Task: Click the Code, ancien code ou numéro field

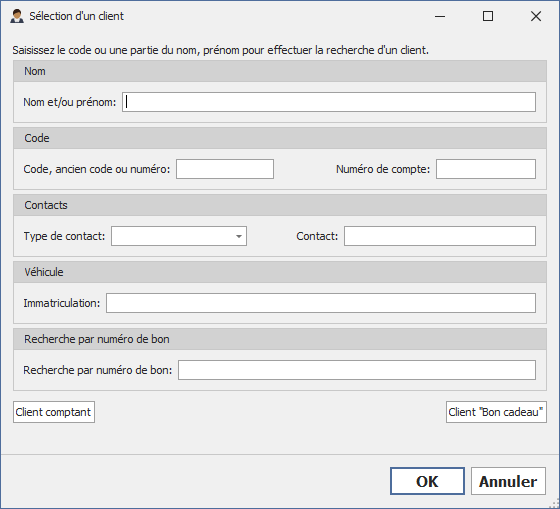Action: pyautogui.click(x=225, y=169)
